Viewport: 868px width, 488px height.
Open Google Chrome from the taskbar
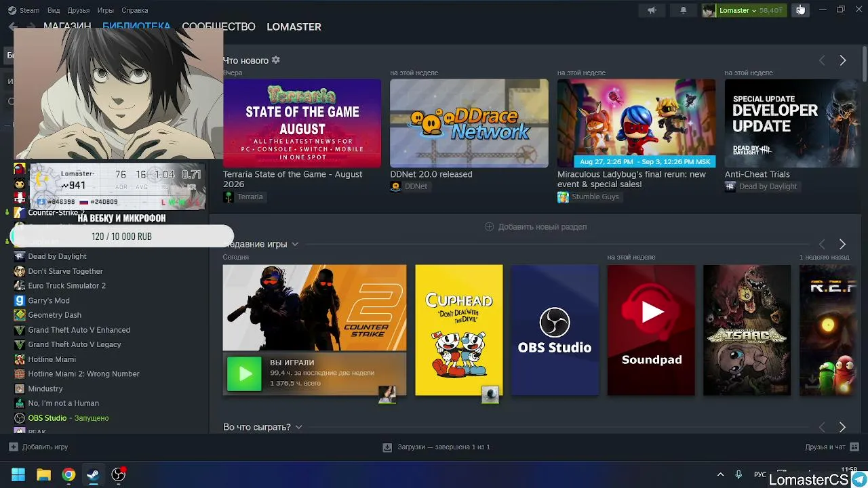(68, 474)
